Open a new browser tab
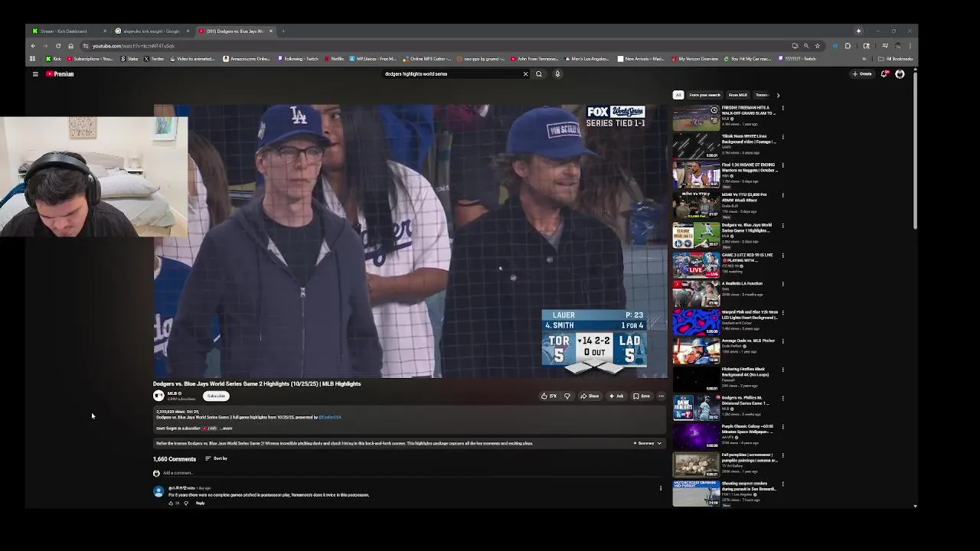The width and height of the screenshot is (980, 551). pos(283,31)
